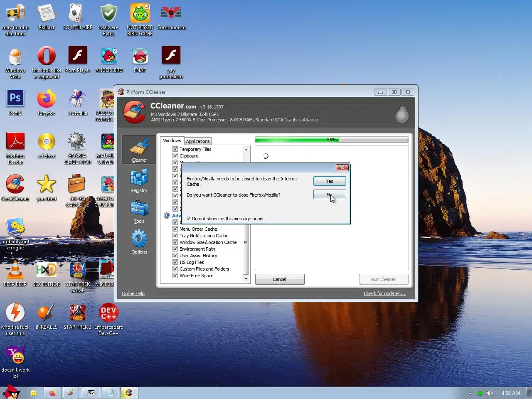Follow the Check for updates link
Image resolution: width=532 pixels, height=399 pixels.
pos(384,293)
